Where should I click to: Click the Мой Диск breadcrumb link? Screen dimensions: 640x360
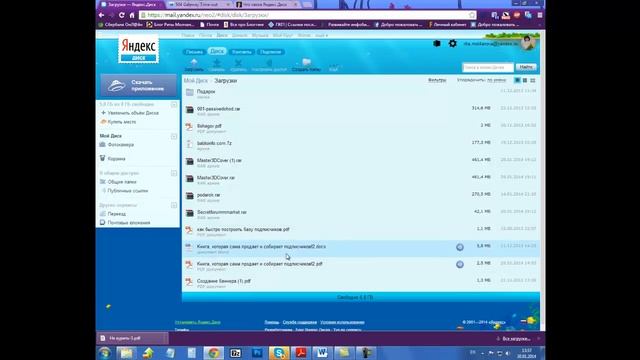pos(196,81)
